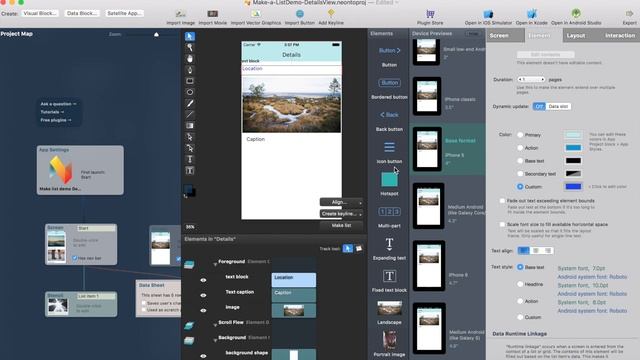Toggle visibility of background shape layer
Screen dimensions: 640x360
tap(203, 356)
